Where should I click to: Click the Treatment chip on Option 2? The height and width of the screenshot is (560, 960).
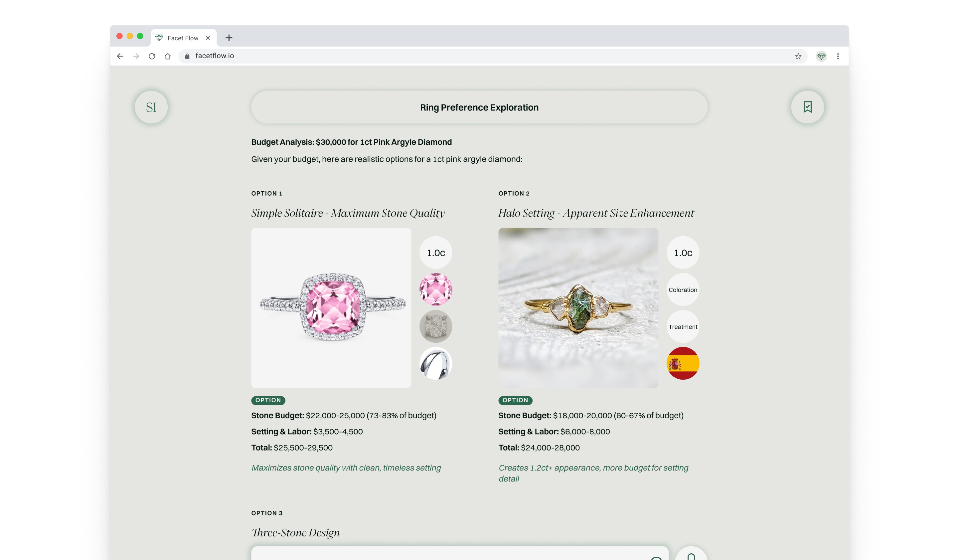coord(683,326)
